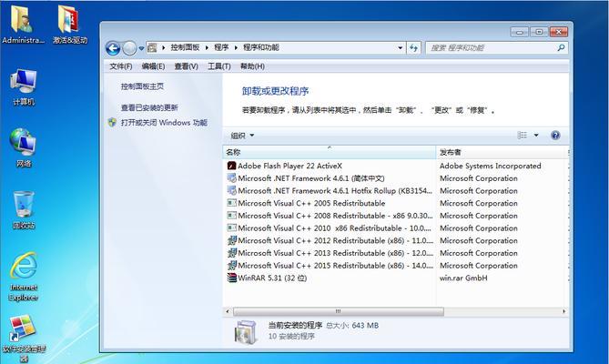
Task: Click the magnifier search icon
Action: click(x=561, y=47)
